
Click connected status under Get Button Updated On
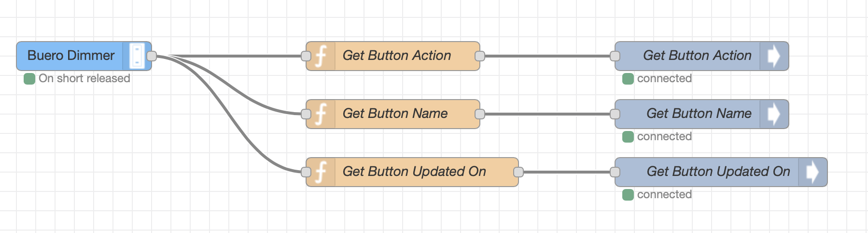pos(664,194)
